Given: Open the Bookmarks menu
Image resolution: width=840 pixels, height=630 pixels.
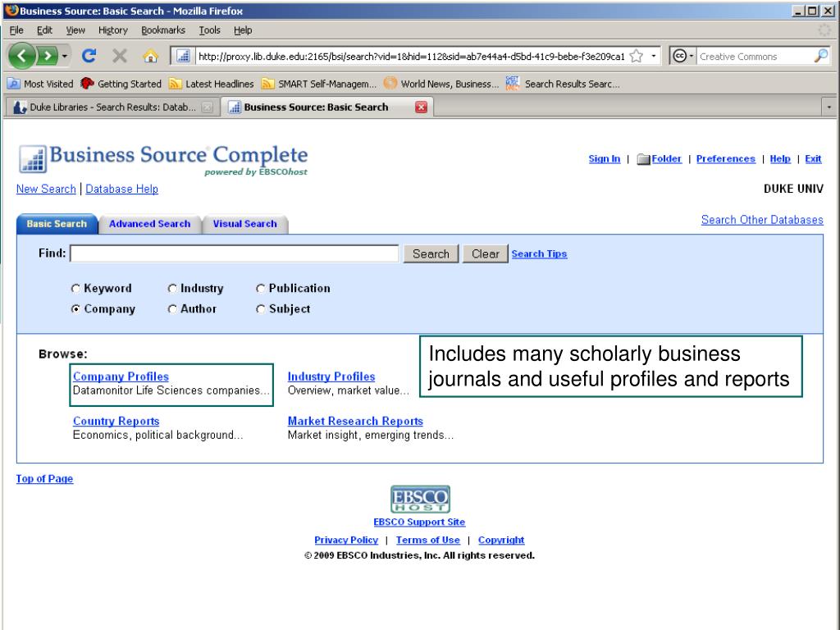Looking at the screenshot, I should [163, 30].
